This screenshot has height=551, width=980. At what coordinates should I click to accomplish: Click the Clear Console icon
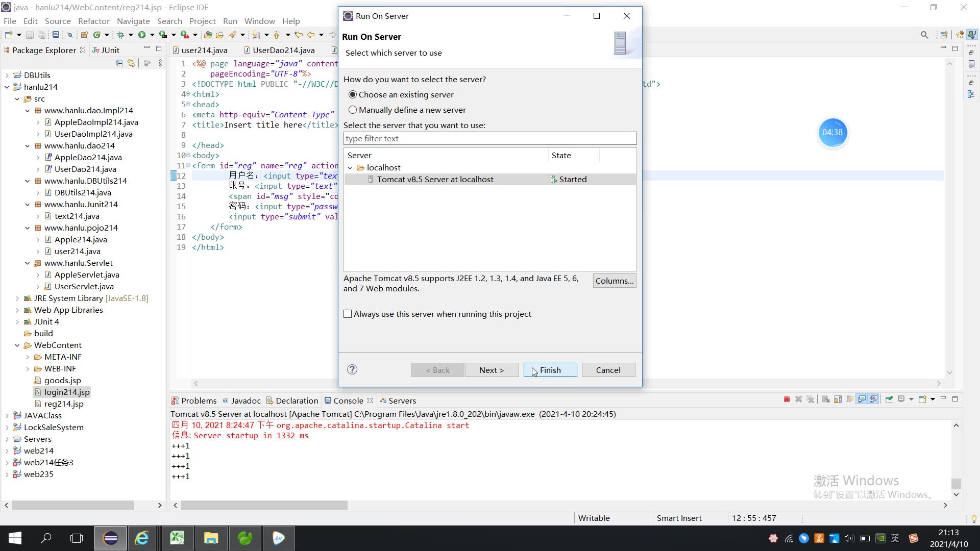point(826,399)
